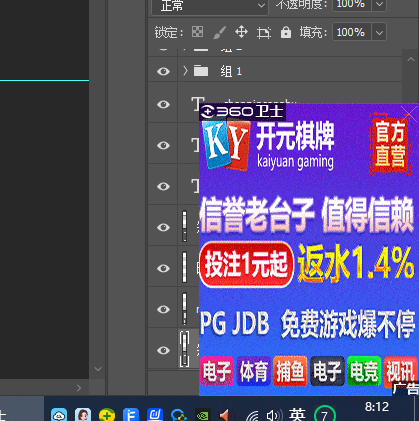Image resolution: width=419 pixels, height=421 pixels.
Task: Click the lock all padlock icon
Action: coord(286,32)
